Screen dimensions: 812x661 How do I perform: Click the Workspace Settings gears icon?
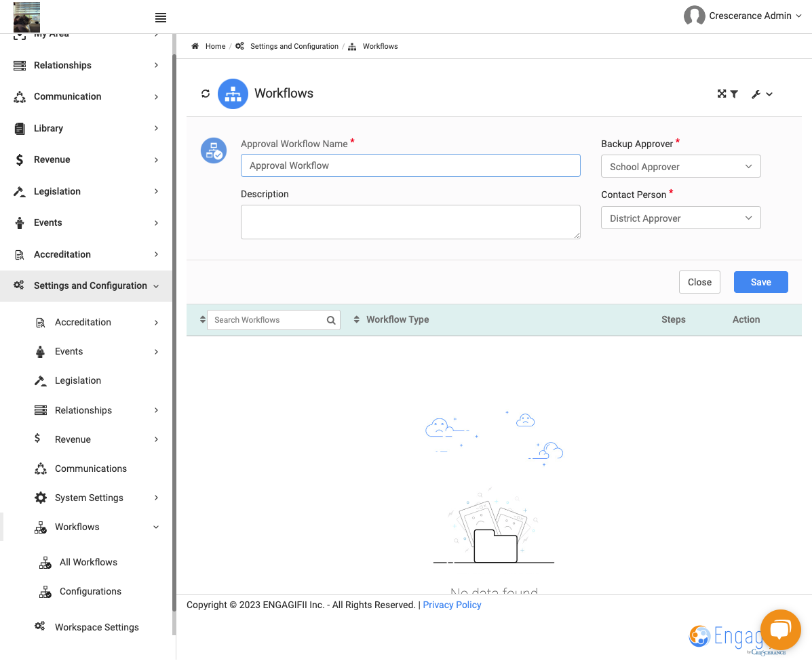coord(40,626)
